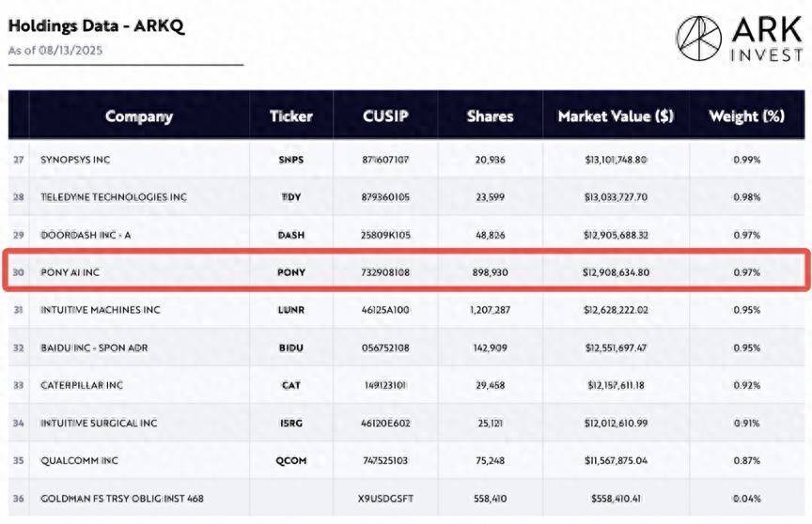
Task: Click CUSIP 149123101
Action: (385, 385)
